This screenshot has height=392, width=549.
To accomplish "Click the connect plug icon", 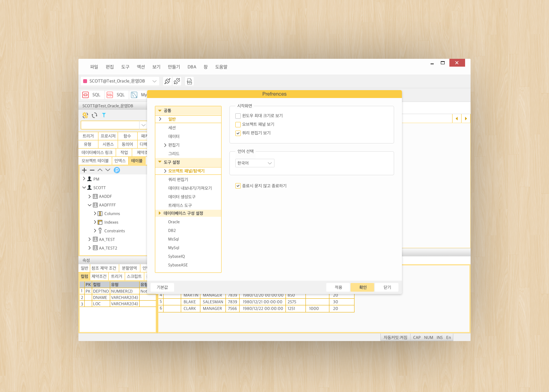I will click(167, 81).
